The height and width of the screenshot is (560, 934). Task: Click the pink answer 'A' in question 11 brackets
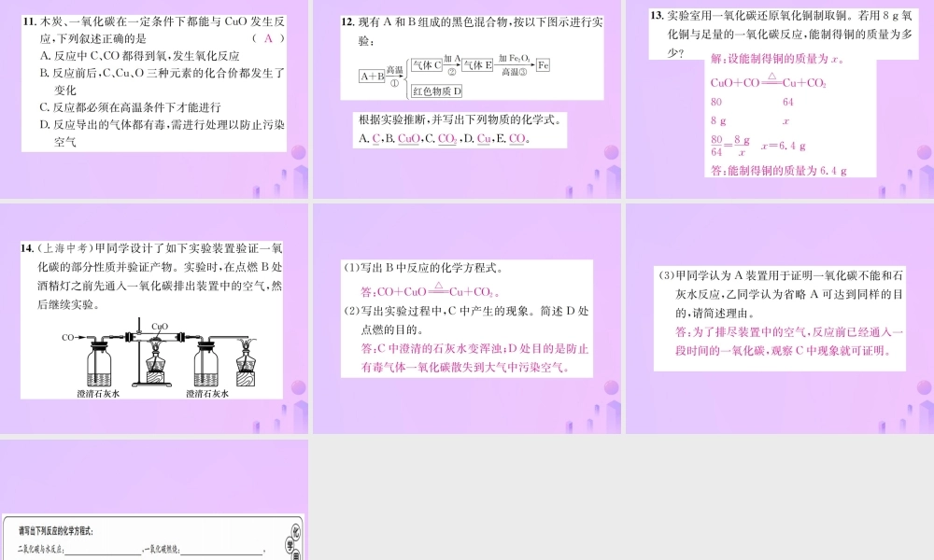pos(268,38)
